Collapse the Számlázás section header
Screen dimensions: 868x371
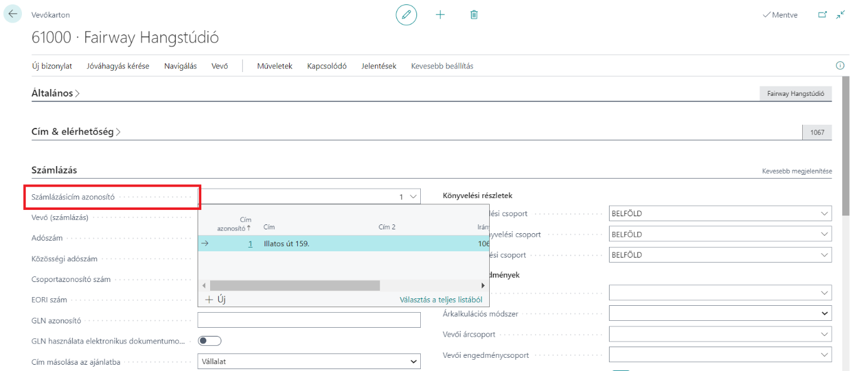[54, 170]
